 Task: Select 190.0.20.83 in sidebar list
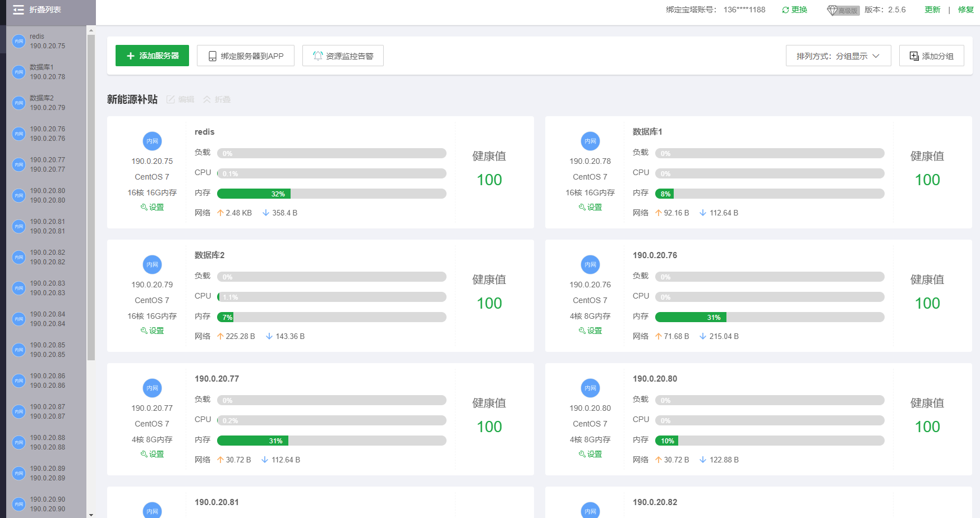click(46, 288)
